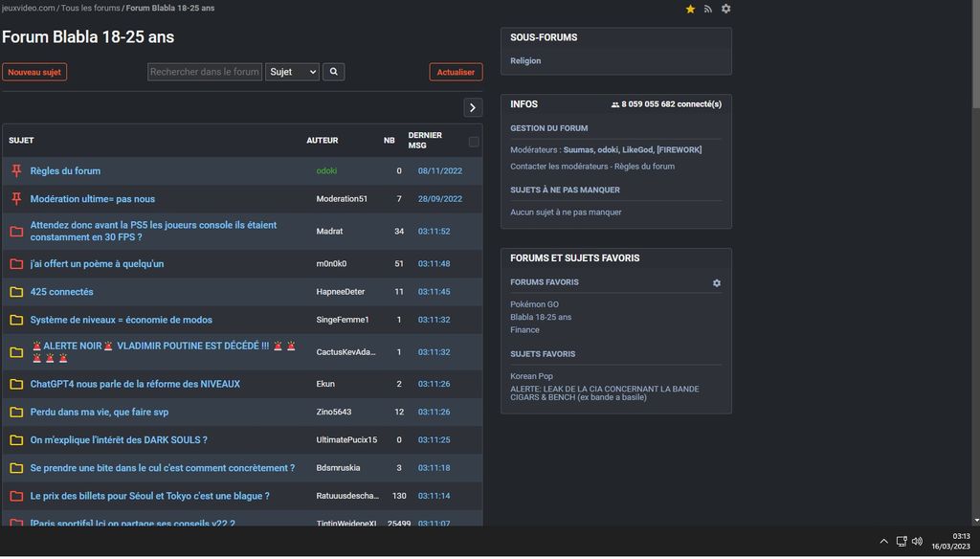Open the Sujet search type dropdown
Image resolution: width=980 pixels, height=559 pixels.
point(292,72)
